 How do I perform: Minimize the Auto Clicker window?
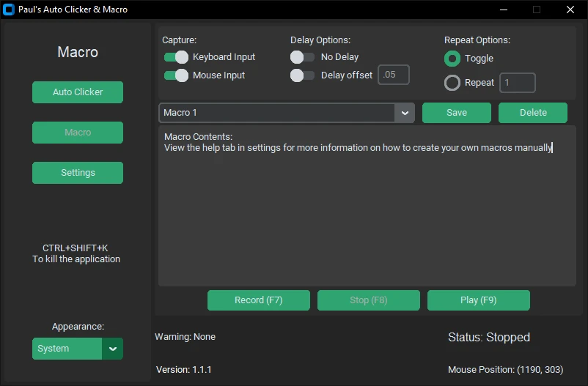click(x=504, y=10)
